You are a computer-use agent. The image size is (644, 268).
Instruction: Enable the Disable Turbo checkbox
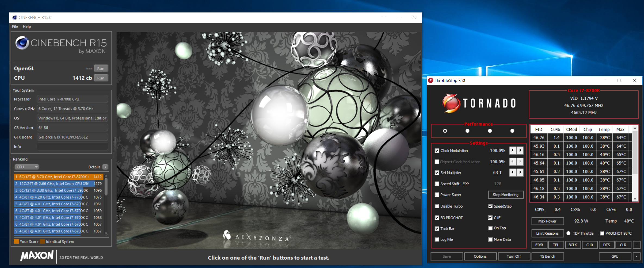click(437, 206)
